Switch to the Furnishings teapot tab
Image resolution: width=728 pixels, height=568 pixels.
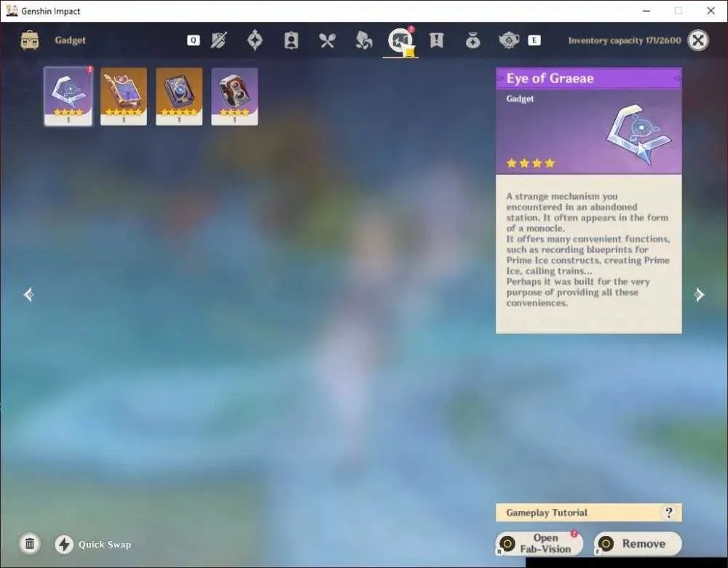(x=509, y=40)
